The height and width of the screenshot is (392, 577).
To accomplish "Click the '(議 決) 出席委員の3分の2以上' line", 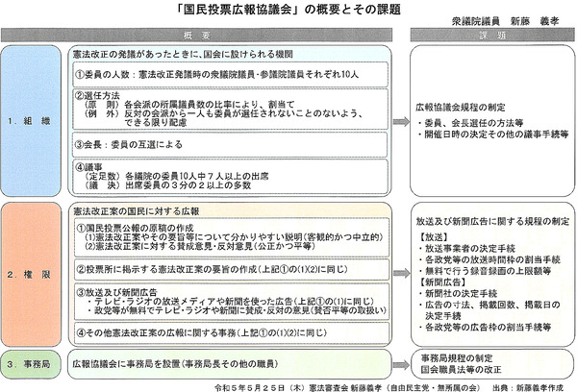I will pos(167,185).
